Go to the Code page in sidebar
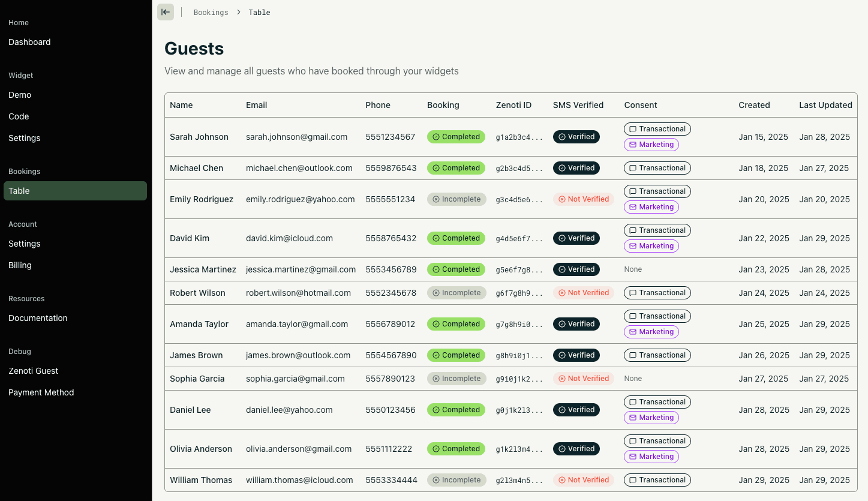Image resolution: width=868 pixels, height=501 pixels. [x=19, y=116]
